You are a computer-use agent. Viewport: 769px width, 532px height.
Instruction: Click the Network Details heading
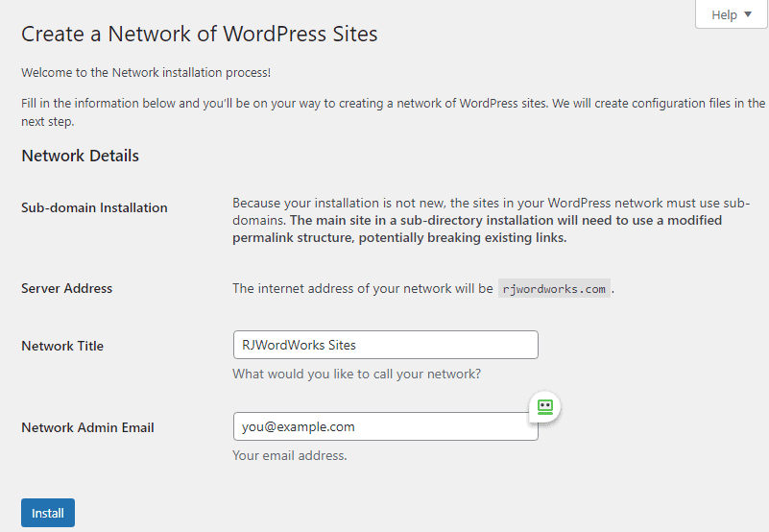tap(81, 156)
